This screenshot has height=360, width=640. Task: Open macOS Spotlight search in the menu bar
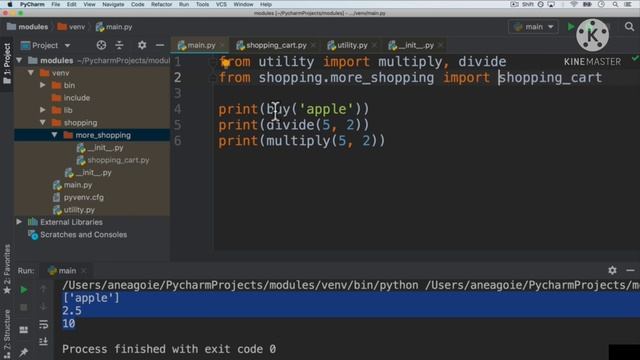615,4
